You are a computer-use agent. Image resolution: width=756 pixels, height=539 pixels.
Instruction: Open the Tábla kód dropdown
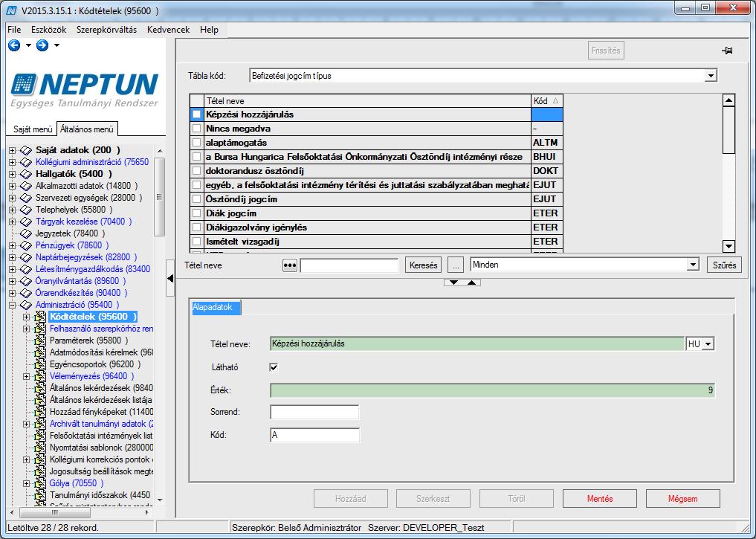click(710, 76)
